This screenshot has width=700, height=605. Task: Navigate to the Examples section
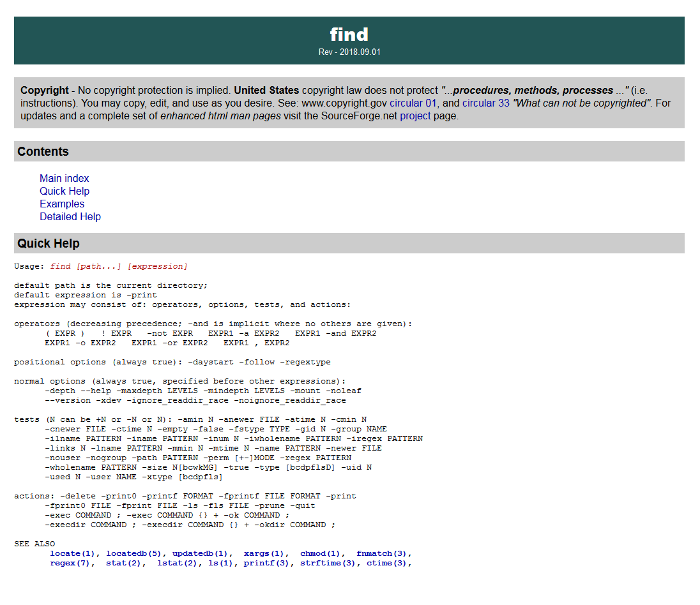61,204
